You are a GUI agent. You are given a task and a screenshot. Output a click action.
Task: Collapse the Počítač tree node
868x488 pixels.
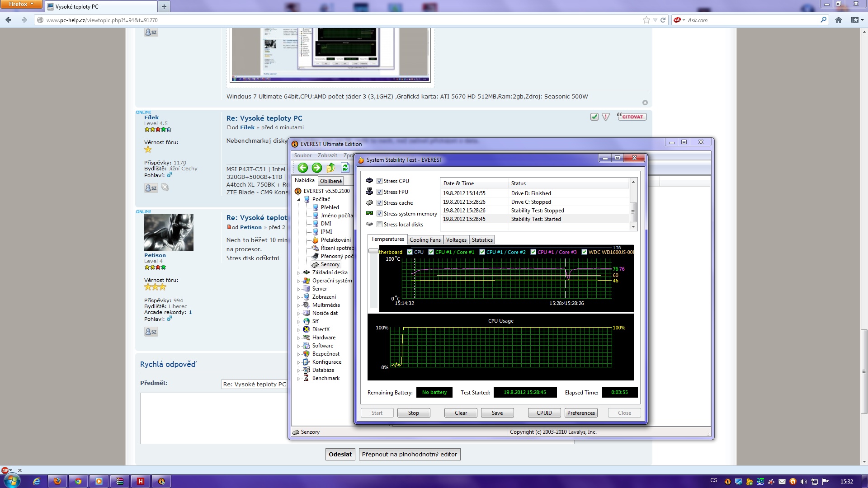pyautogui.click(x=298, y=200)
